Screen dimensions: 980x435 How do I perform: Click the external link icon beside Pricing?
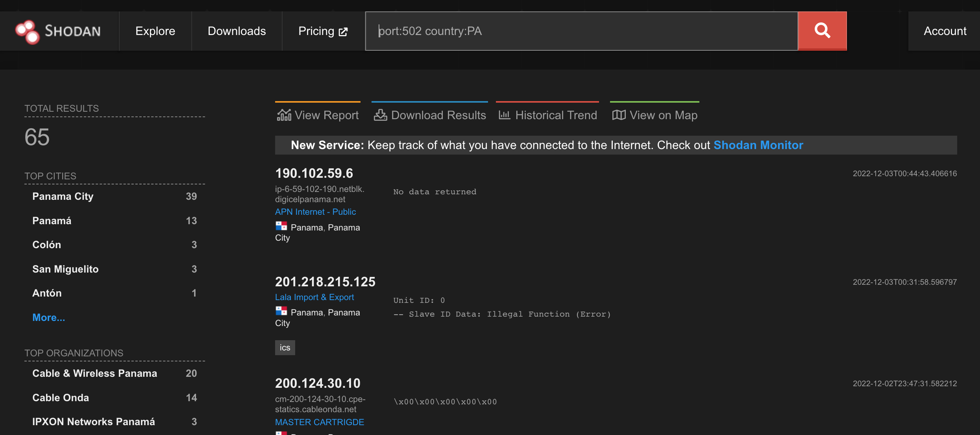(x=343, y=32)
